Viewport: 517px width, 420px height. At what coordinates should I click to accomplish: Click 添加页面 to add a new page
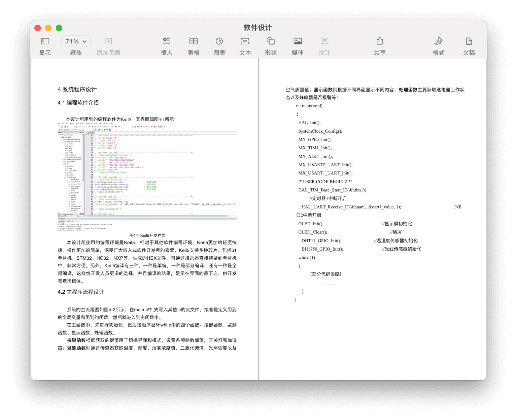coord(108,45)
